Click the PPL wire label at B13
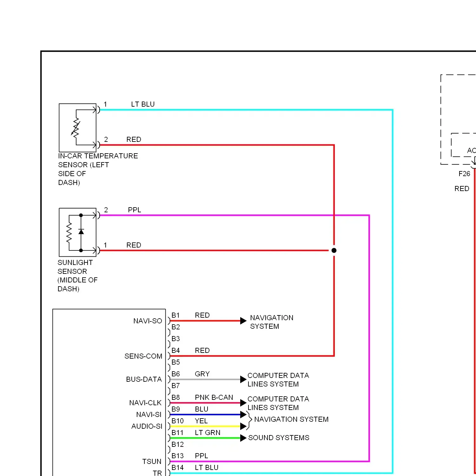The image size is (476, 476). tap(202, 456)
